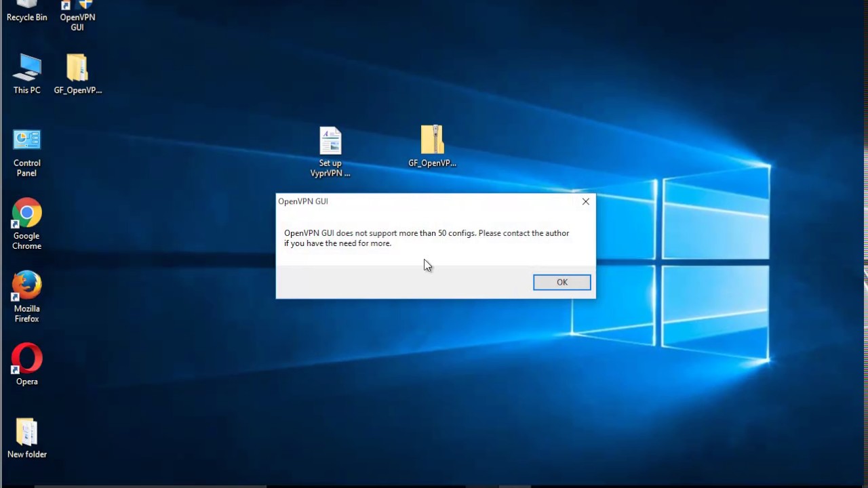Click OK in the OpenVPN GUI dialog
Image resolution: width=868 pixels, height=488 pixels.
561,282
